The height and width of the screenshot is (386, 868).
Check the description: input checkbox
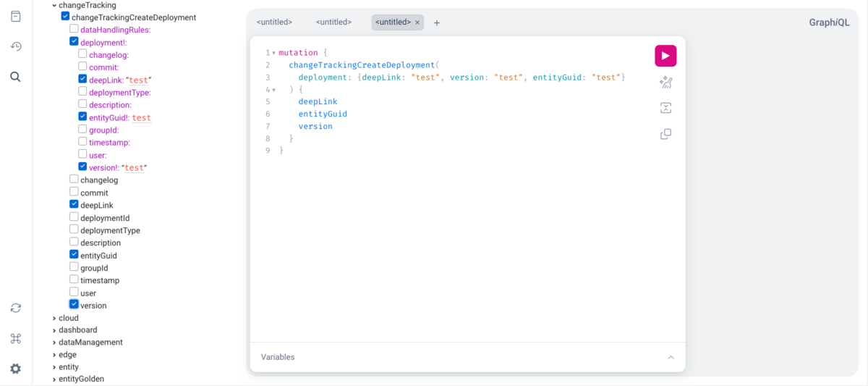(x=82, y=104)
